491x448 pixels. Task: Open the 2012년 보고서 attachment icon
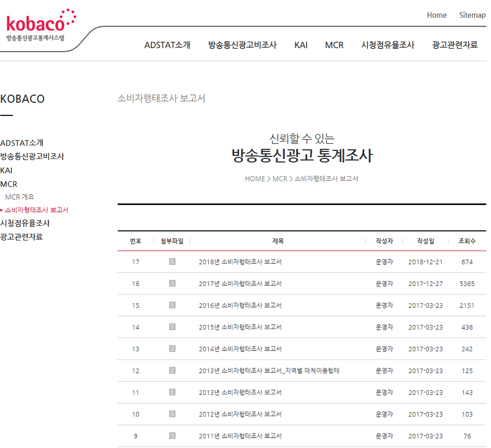point(172,414)
